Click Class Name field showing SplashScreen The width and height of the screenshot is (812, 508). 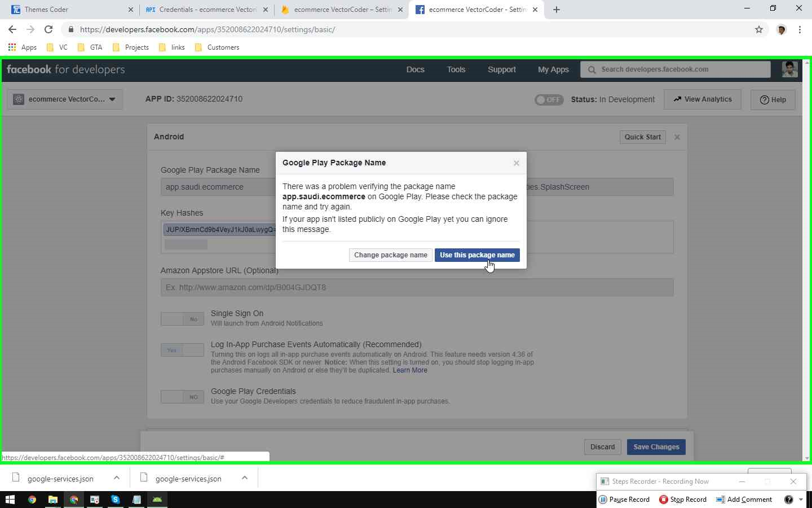click(600, 187)
